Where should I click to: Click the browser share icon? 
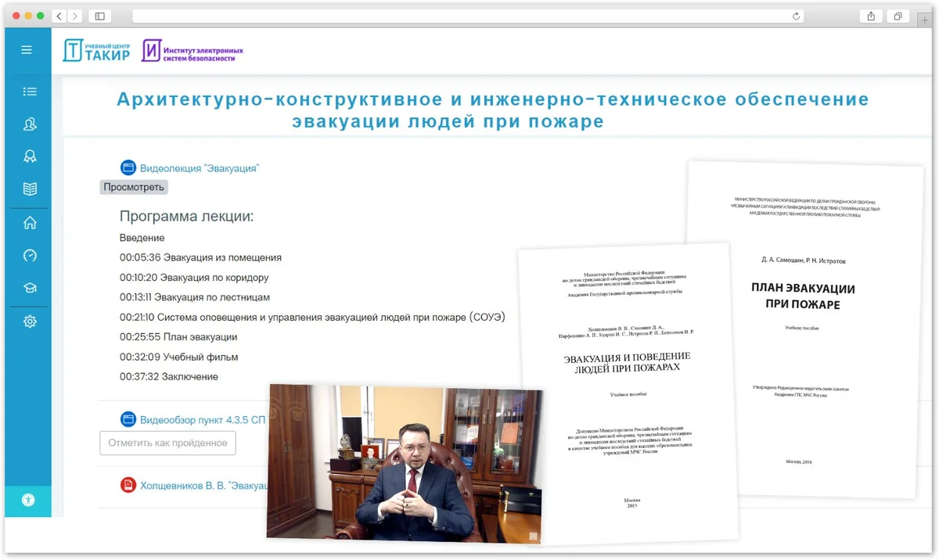871,16
